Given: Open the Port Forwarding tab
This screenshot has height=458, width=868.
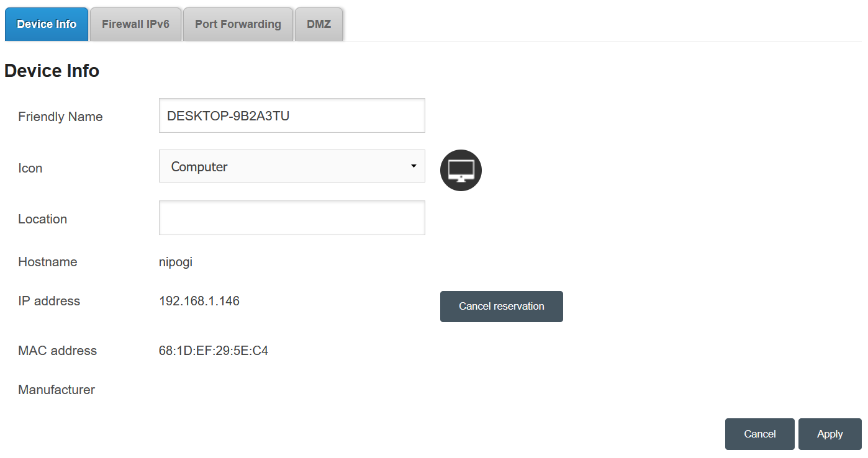Looking at the screenshot, I should pyautogui.click(x=238, y=24).
